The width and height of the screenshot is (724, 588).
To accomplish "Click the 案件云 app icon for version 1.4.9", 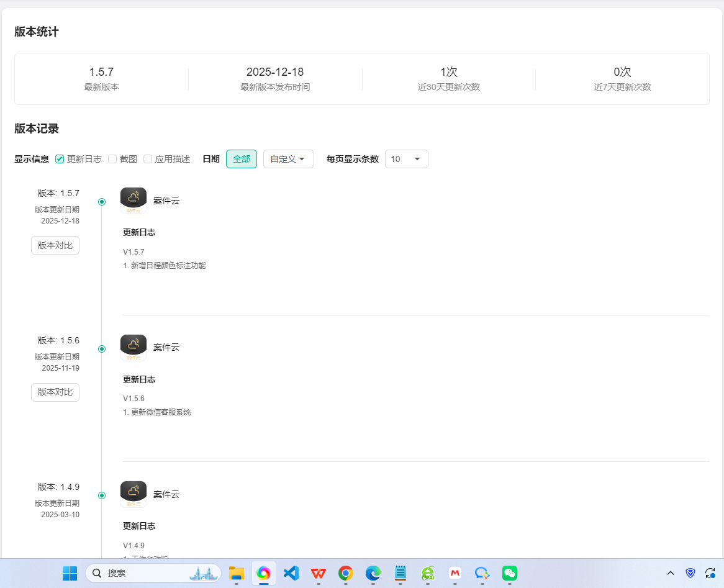I will (x=133, y=494).
